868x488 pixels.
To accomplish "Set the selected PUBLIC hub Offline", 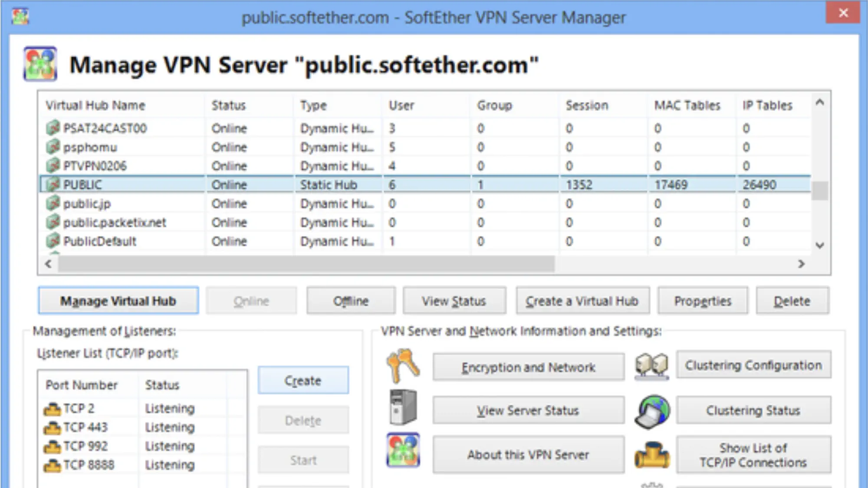I will (x=351, y=300).
